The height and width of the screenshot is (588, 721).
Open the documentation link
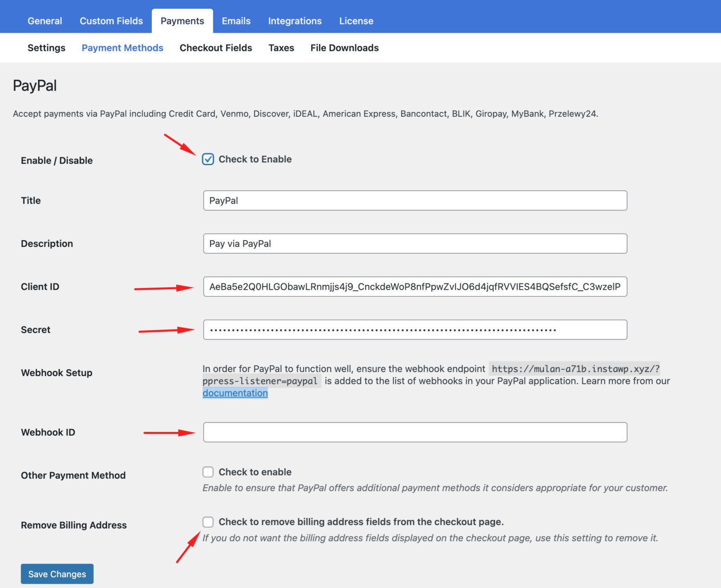pos(235,393)
